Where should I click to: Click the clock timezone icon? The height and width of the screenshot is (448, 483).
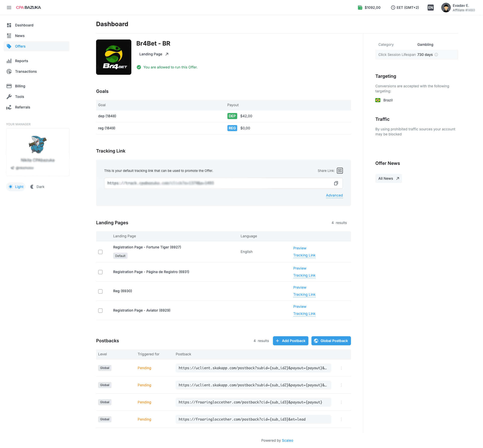tap(393, 8)
